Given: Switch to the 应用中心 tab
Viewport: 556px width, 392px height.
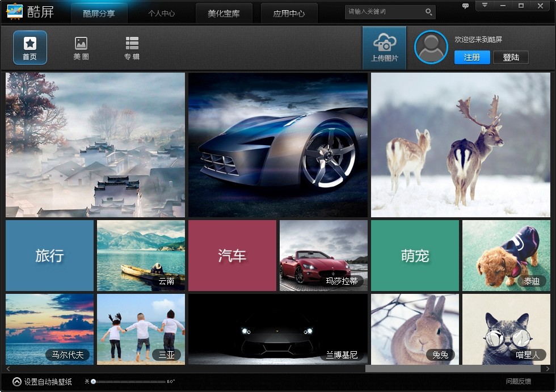Looking at the screenshot, I should click(x=289, y=14).
